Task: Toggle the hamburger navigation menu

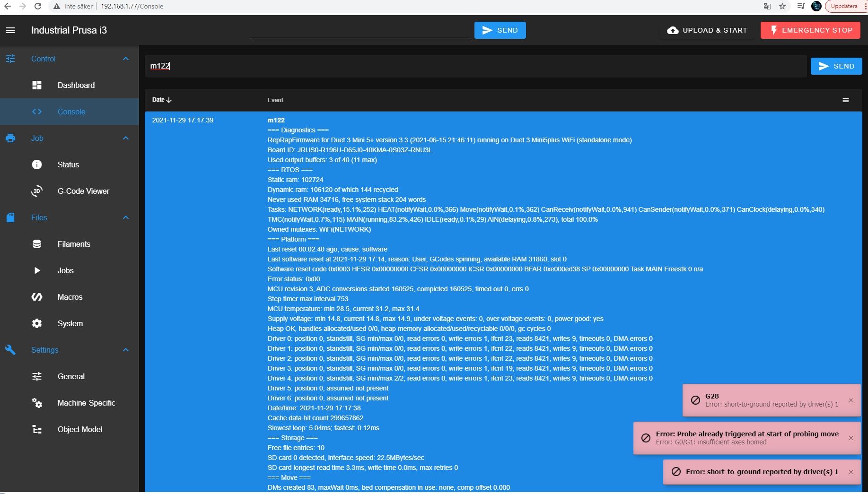Action: 10,30
